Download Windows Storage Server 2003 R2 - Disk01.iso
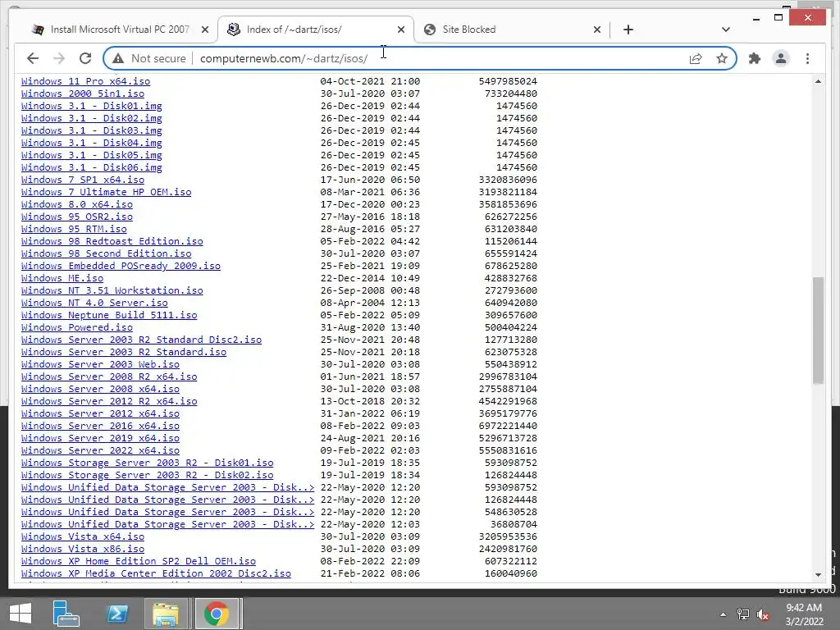The height and width of the screenshot is (630, 840). (148, 463)
